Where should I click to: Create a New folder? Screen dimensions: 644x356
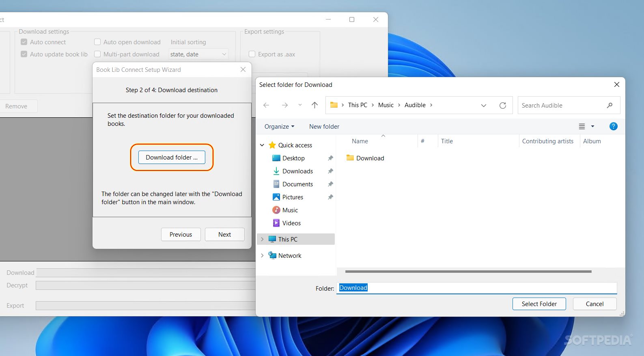click(x=324, y=126)
